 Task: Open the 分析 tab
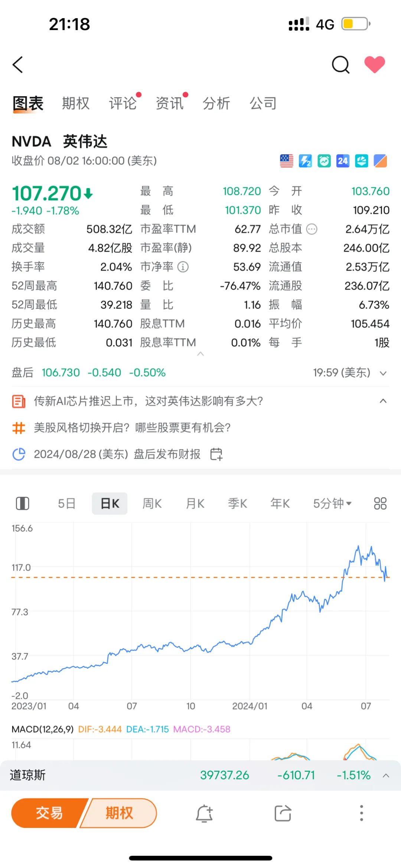pyautogui.click(x=216, y=103)
